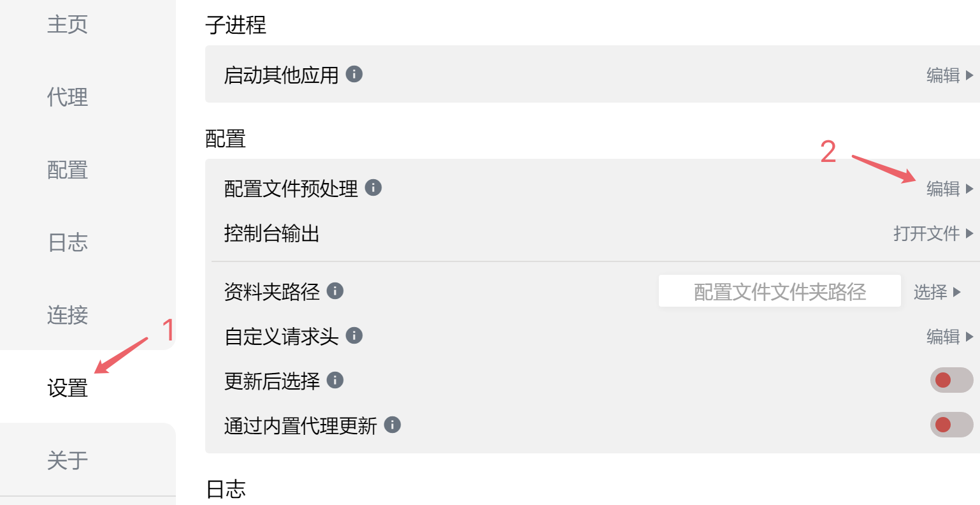Screen dimensions: 980x505
Task: Open the 关于 sidebar page
Action: (68, 460)
